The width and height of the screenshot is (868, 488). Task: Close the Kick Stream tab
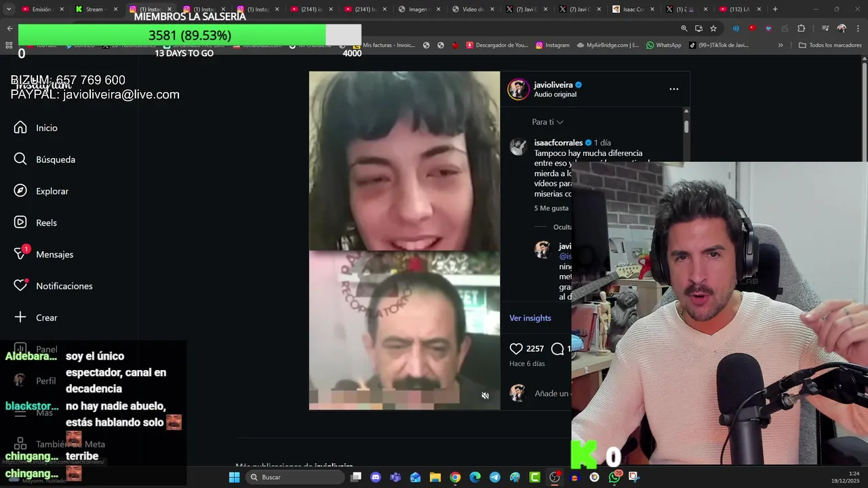point(115,9)
